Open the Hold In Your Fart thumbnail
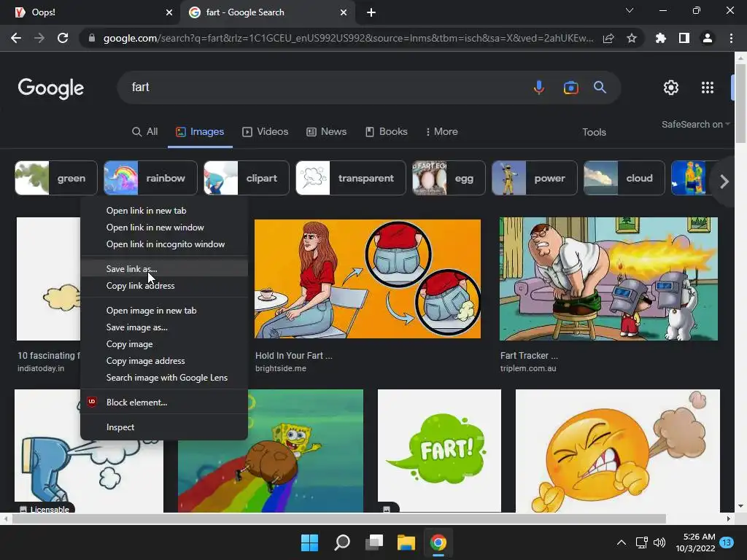The image size is (747, 560). coord(368,279)
